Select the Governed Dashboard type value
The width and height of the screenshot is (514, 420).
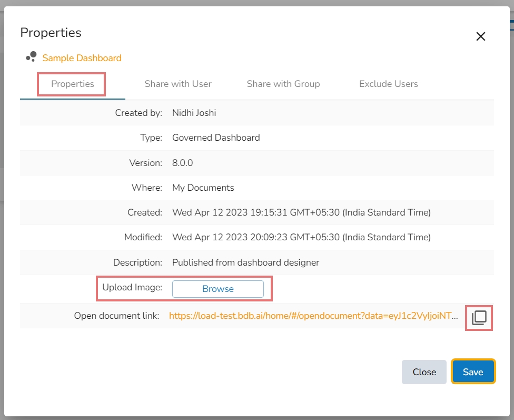(216, 138)
